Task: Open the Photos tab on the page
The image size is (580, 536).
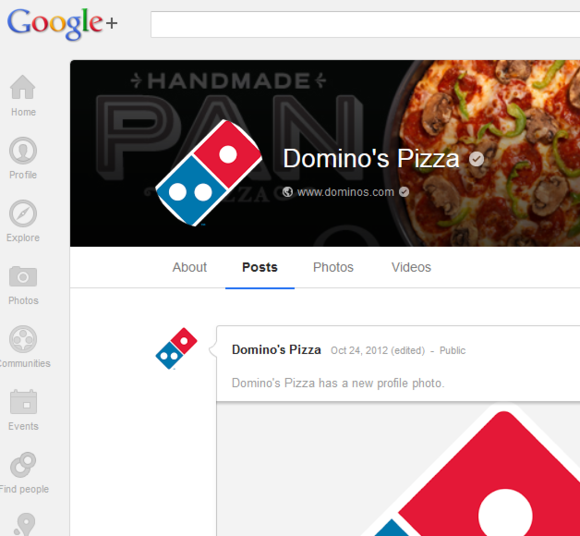Action: click(333, 267)
